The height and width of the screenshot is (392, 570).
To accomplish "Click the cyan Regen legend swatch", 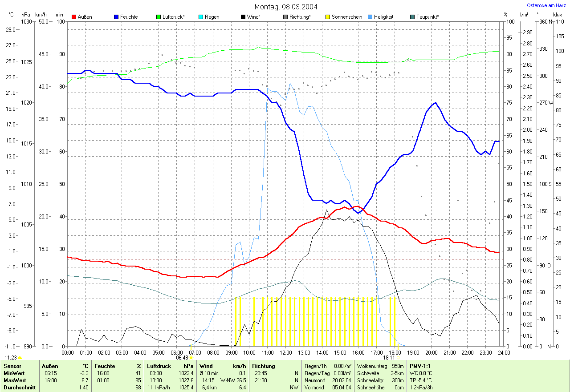I will (x=201, y=17).
